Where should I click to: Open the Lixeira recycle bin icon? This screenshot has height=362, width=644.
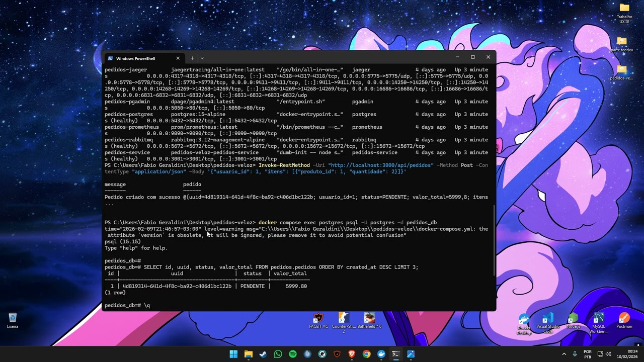pos(13,320)
